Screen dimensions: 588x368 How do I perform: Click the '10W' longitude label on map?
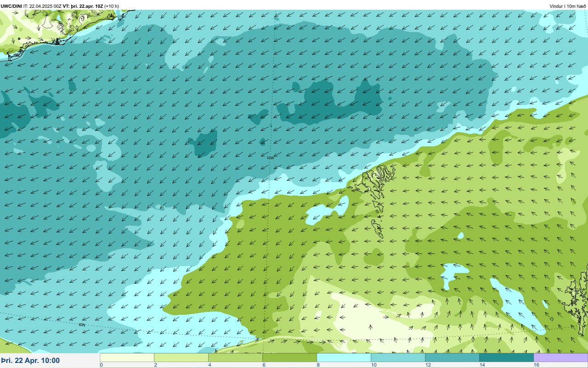click(x=271, y=157)
